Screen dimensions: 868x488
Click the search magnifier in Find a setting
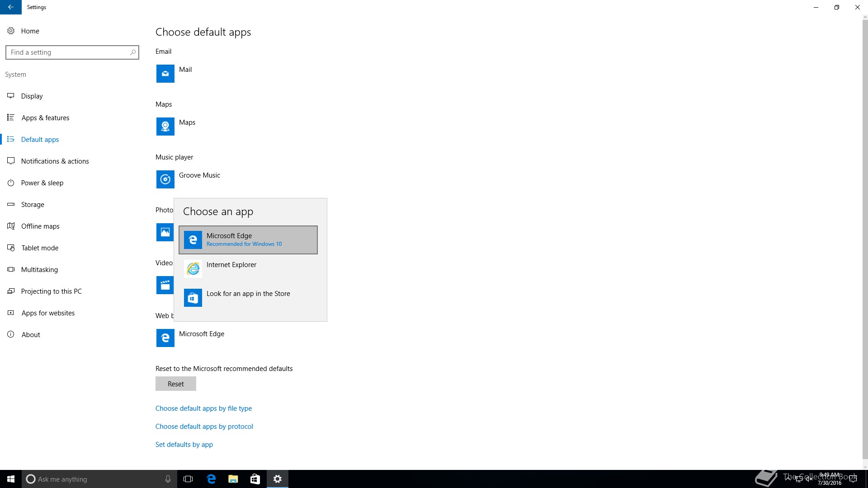pyautogui.click(x=132, y=52)
